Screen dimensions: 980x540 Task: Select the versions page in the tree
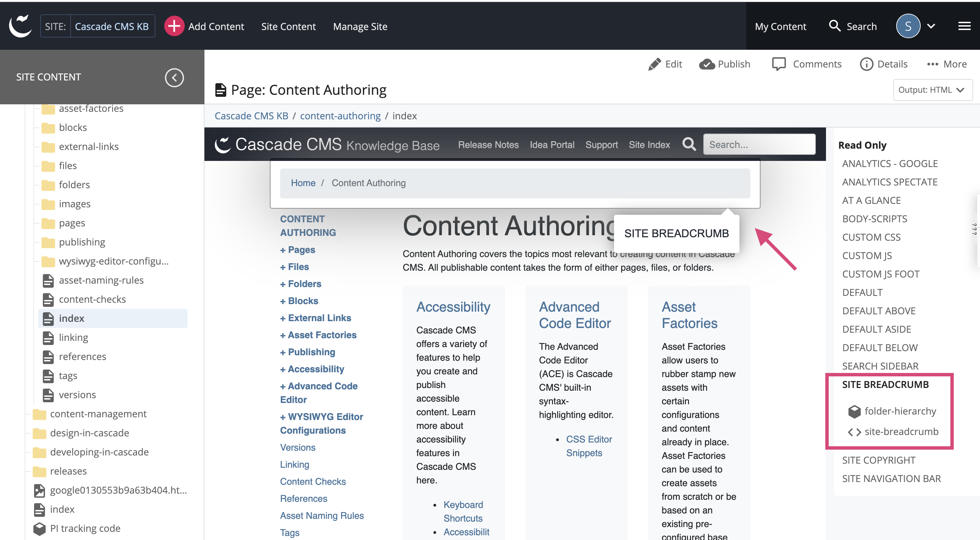pyautogui.click(x=77, y=395)
